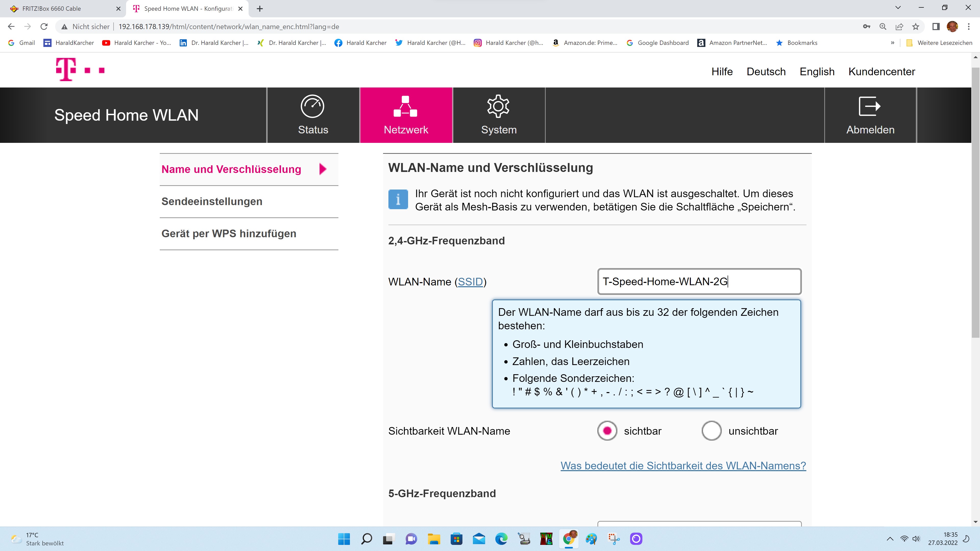Bookmark this page with star icon

916,27
